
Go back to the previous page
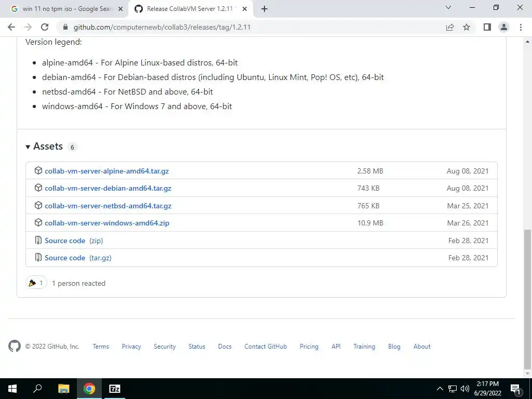11,27
